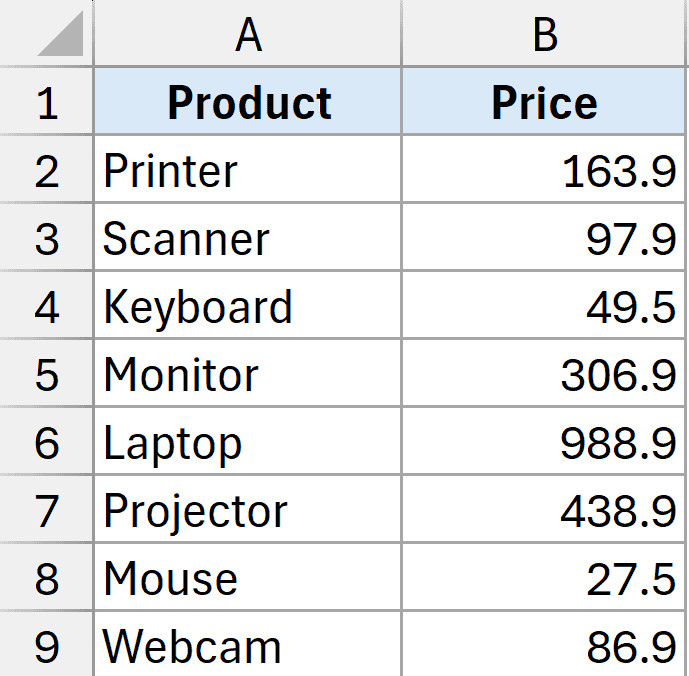
Task: Click the Price header cell
Action: [x=544, y=102]
